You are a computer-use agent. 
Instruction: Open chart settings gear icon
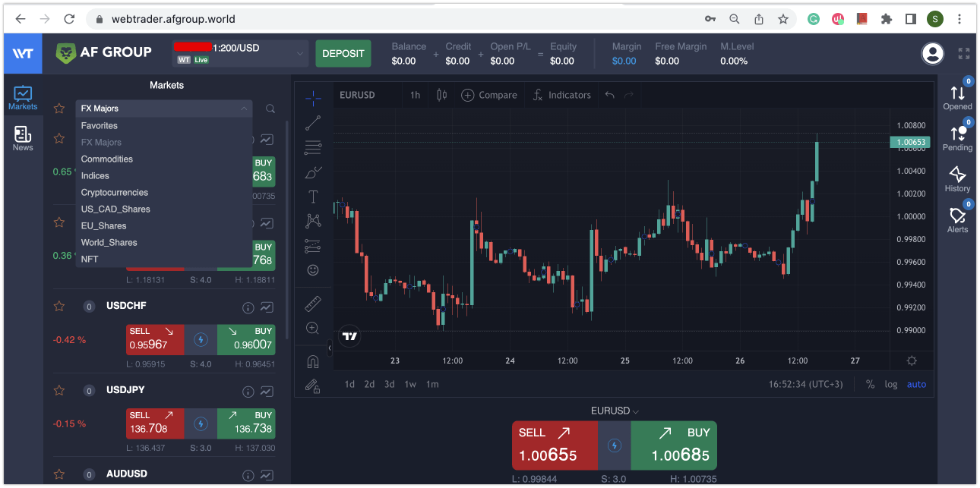912,360
